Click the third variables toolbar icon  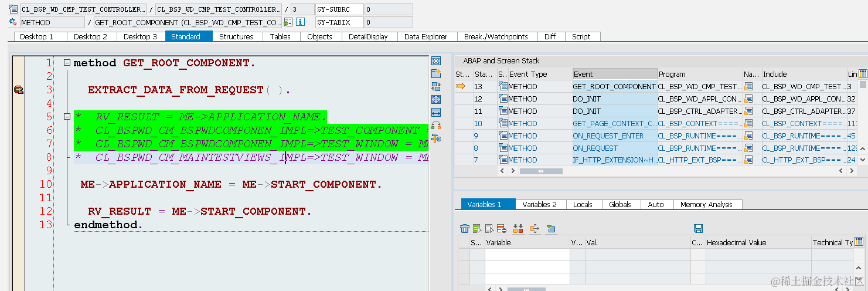click(489, 228)
